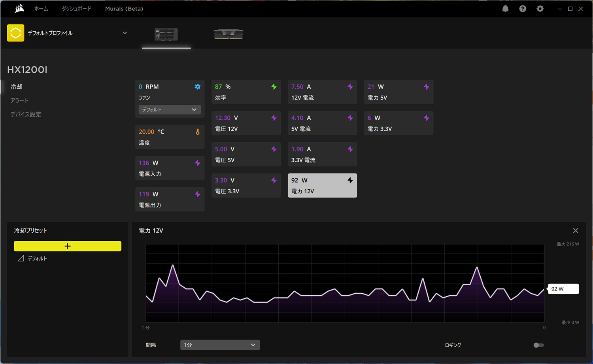The width and height of the screenshot is (593, 364).
Task: Click the yellow default profile icon
Action: click(x=15, y=33)
